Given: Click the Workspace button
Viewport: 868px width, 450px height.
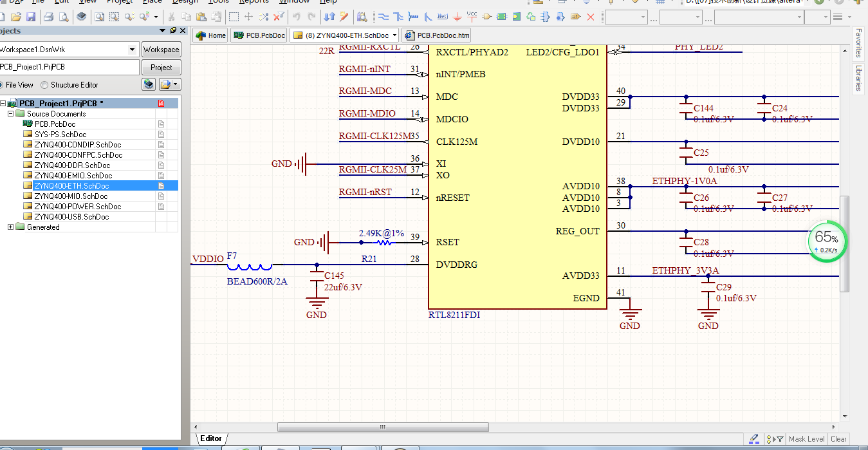Looking at the screenshot, I should coord(161,50).
